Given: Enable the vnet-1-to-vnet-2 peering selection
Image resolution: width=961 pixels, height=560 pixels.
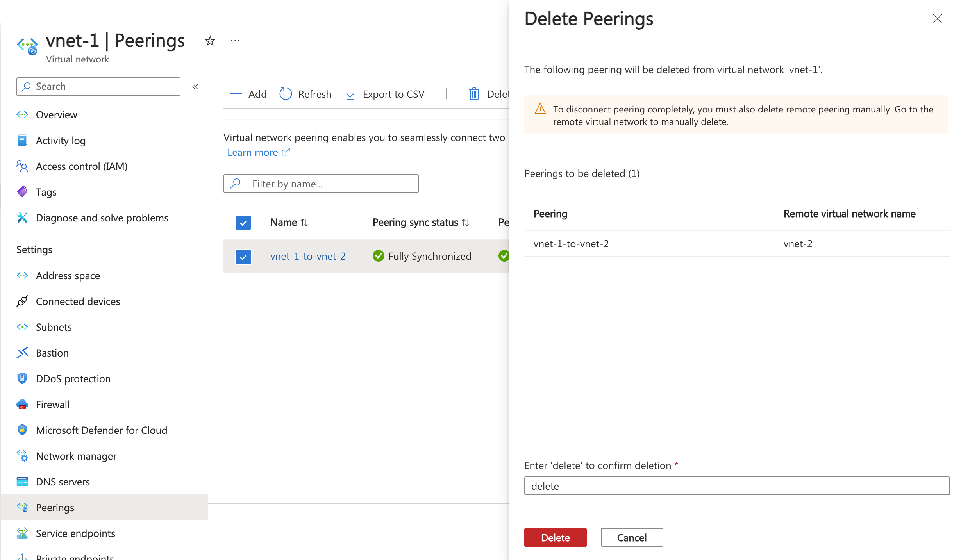Looking at the screenshot, I should pos(243,256).
